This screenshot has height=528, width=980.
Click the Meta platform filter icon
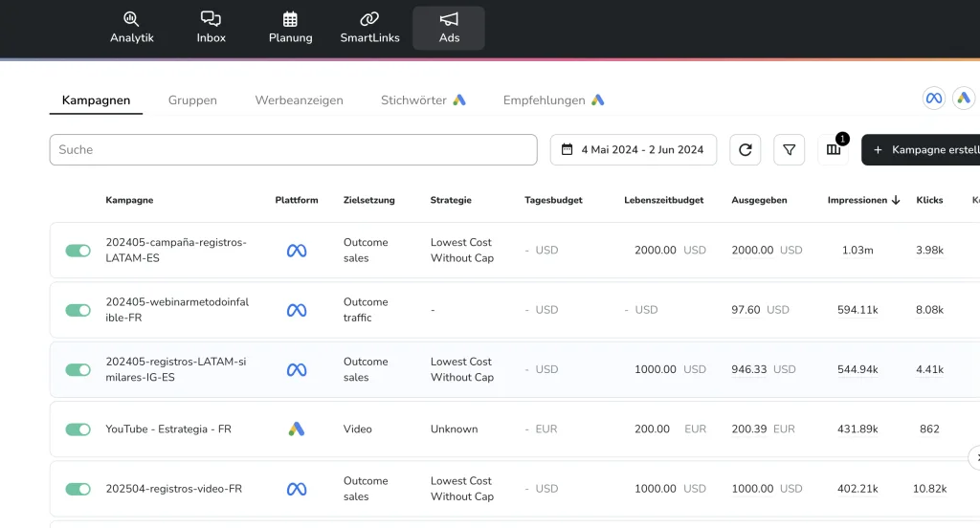[934, 99]
